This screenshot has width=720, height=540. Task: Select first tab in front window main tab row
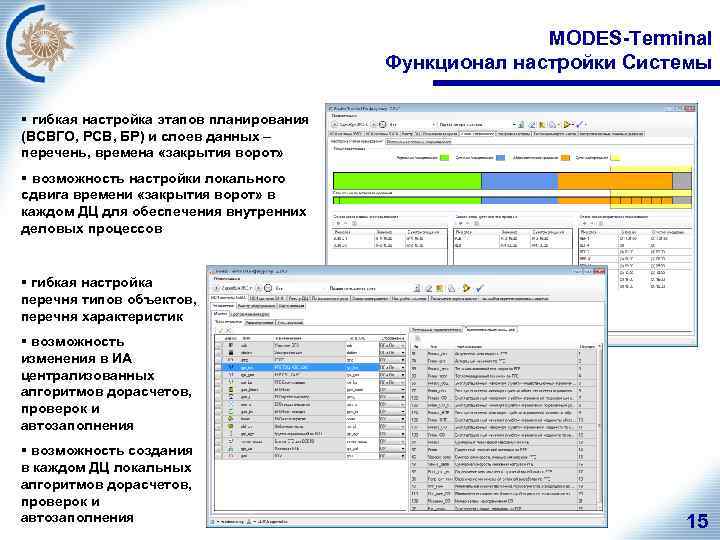click(x=227, y=298)
